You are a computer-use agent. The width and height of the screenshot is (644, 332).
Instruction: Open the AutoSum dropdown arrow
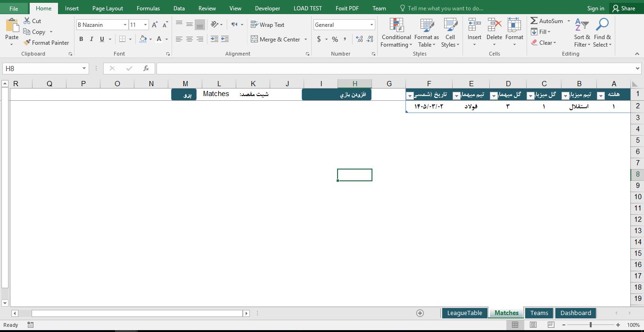[569, 21]
